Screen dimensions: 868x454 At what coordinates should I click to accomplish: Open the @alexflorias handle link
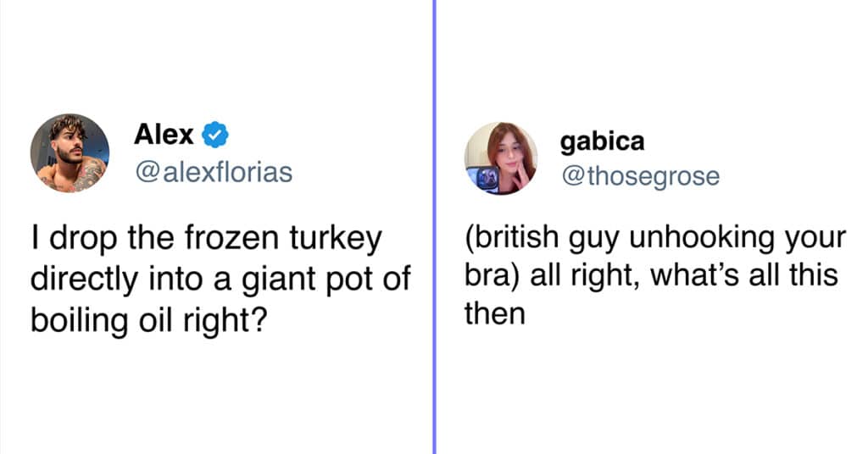click(x=214, y=172)
